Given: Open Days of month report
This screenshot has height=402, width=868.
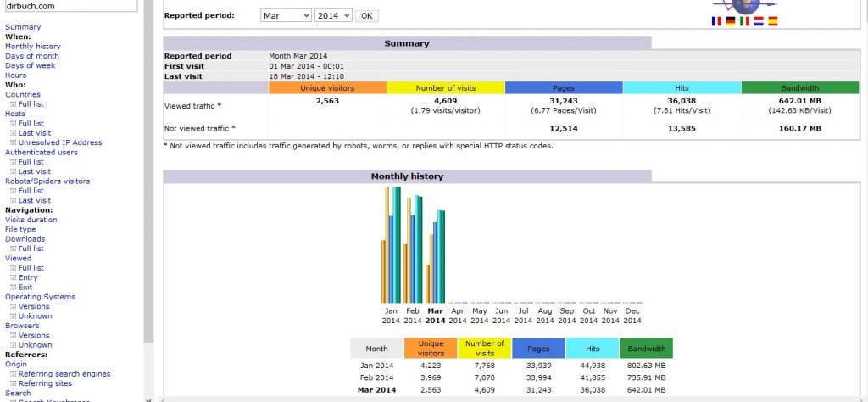Looking at the screenshot, I should 31,56.
